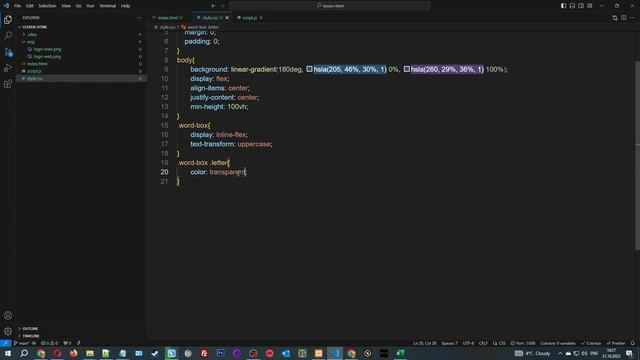
Task: Select style.css in the explorer
Action: pos(81,78)
